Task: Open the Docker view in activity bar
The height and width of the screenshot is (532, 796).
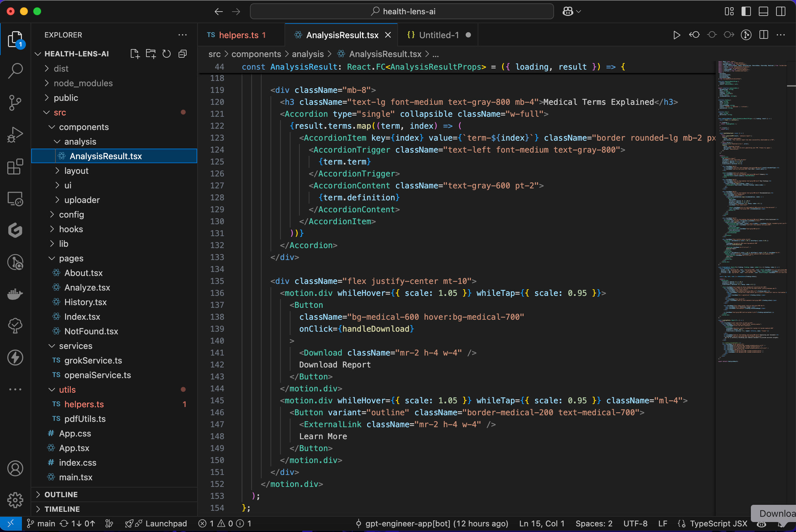Action: coord(15,294)
